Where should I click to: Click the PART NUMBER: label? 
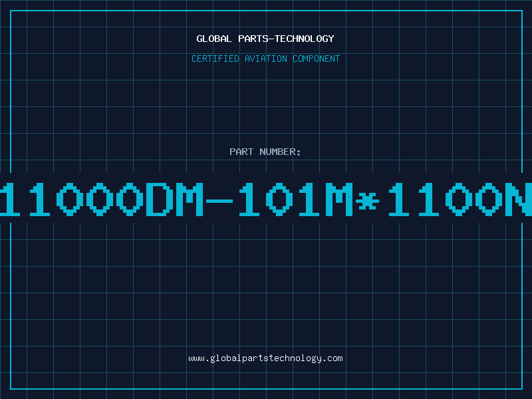265,152
